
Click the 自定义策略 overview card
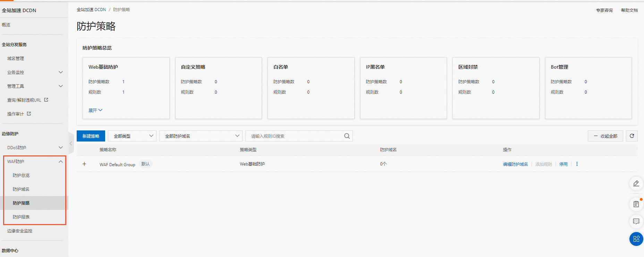[219, 88]
